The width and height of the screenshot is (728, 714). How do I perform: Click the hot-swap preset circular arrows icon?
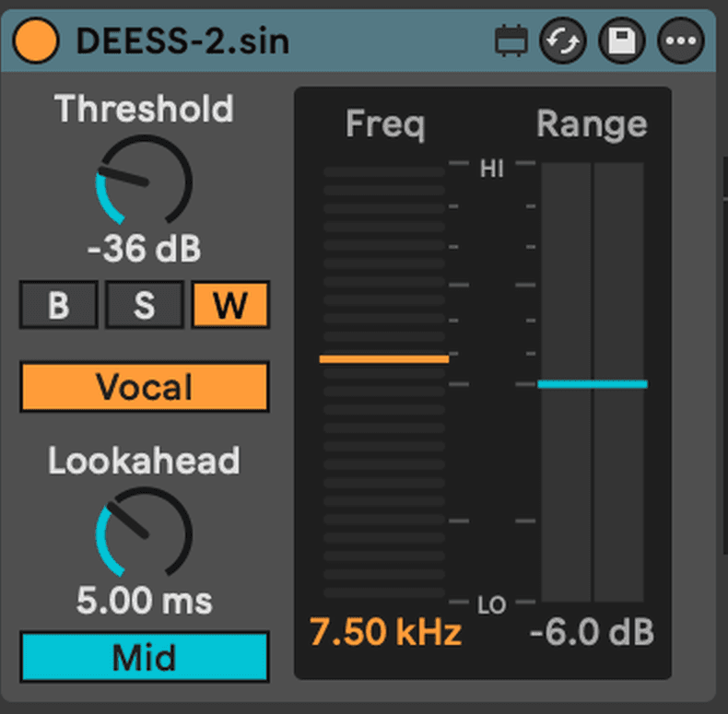563,41
